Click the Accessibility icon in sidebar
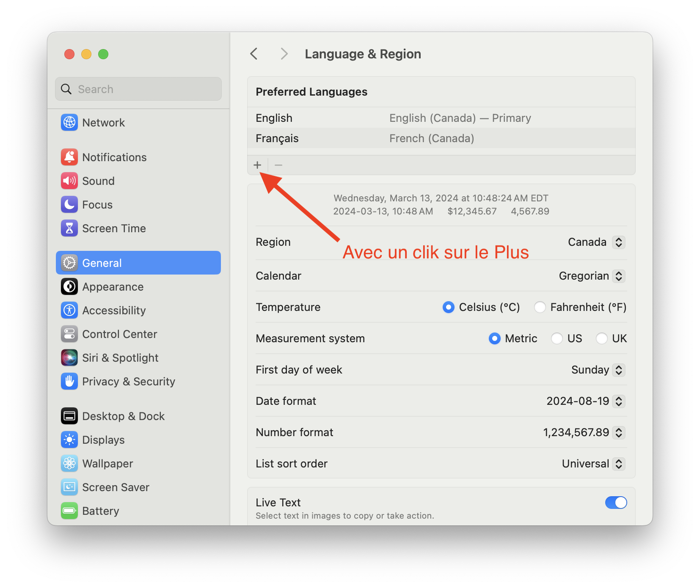700x588 pixels. [x=69, y=310]
